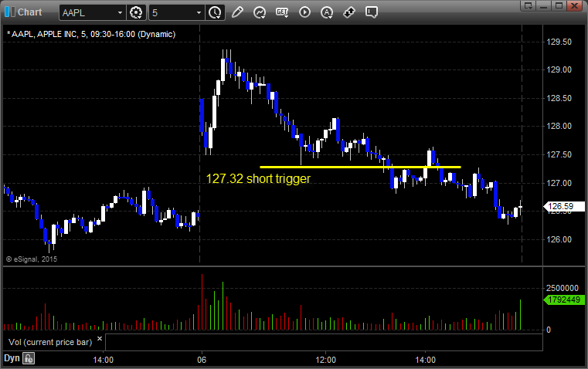Click the trade ticket icon in toolbar
This screenshot has height=369, width=588.
(x=349, y=12)
